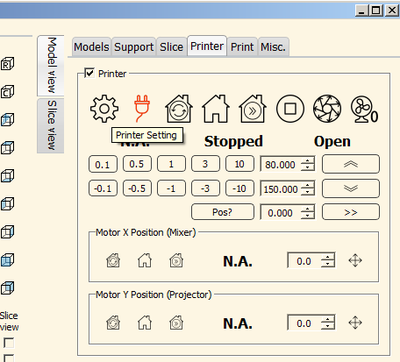This screenshot has width=400, height=362.
Task: Click Motor X move crosshair icon
Action: click(x=355, y=260)
